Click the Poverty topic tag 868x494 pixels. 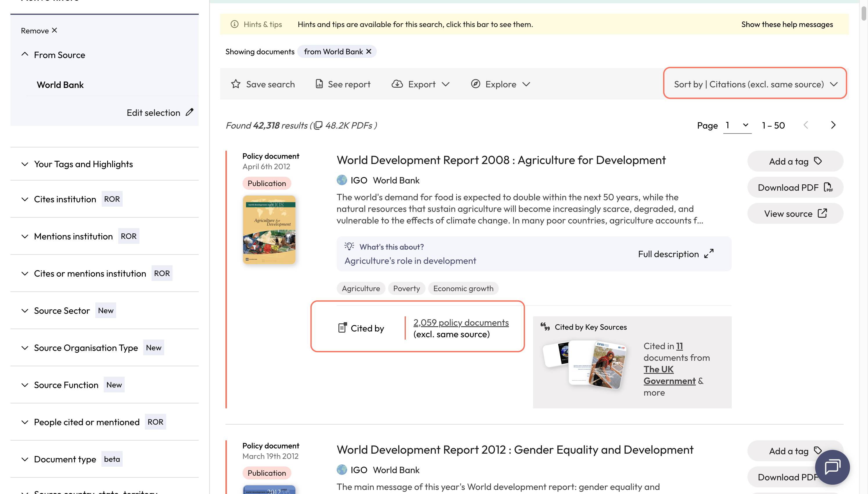coord(406,289)
